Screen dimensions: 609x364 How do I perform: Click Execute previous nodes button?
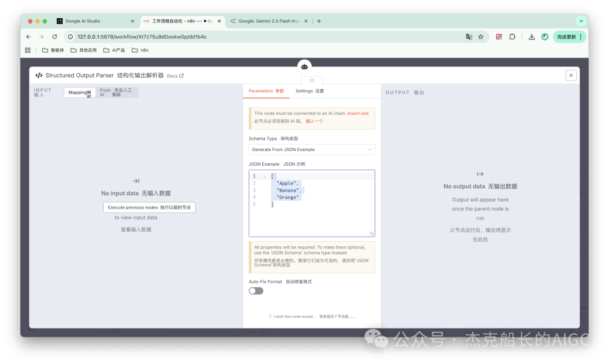[149, 207]
